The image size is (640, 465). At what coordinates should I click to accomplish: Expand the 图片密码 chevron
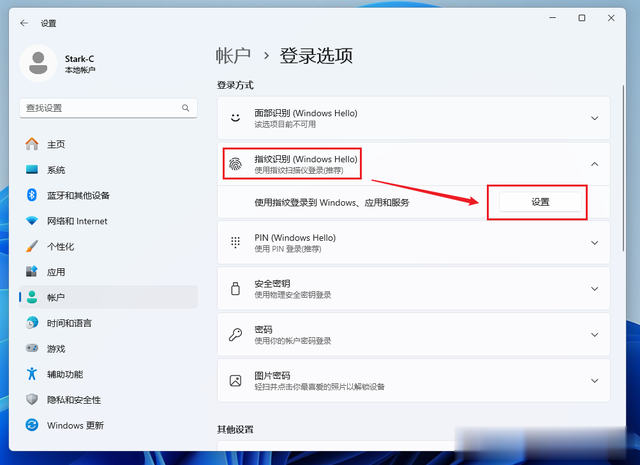click(x=595, y=381)
